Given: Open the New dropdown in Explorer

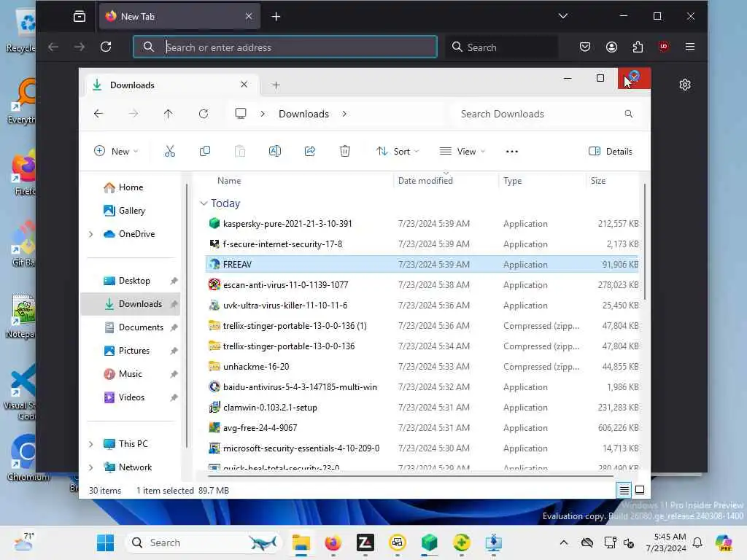Looking at the screenshot, I should (116, 152).
